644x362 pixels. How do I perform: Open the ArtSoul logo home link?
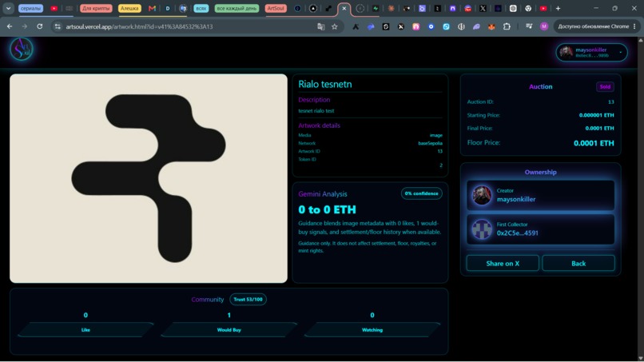point(22,50)
